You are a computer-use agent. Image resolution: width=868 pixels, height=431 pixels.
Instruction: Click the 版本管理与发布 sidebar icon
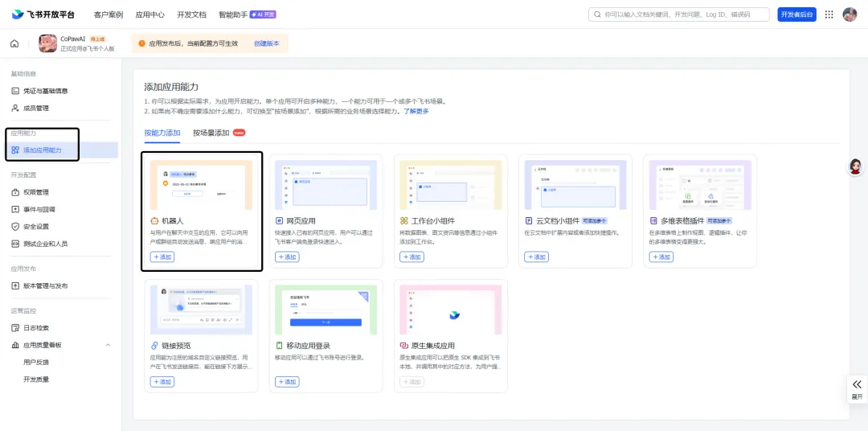pos(15,285)
